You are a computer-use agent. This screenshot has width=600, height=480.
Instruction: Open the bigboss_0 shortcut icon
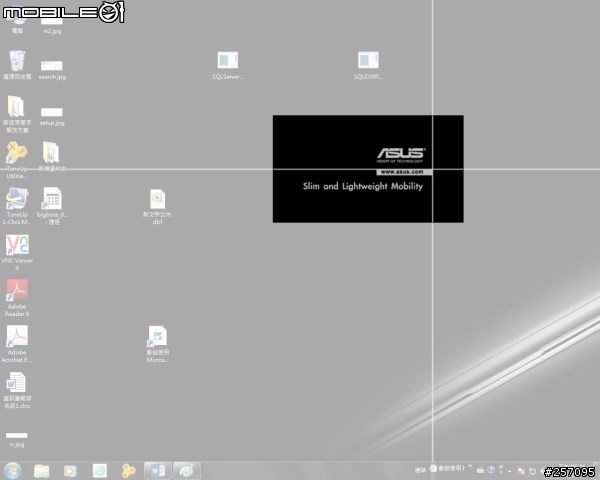coord(52,206)
